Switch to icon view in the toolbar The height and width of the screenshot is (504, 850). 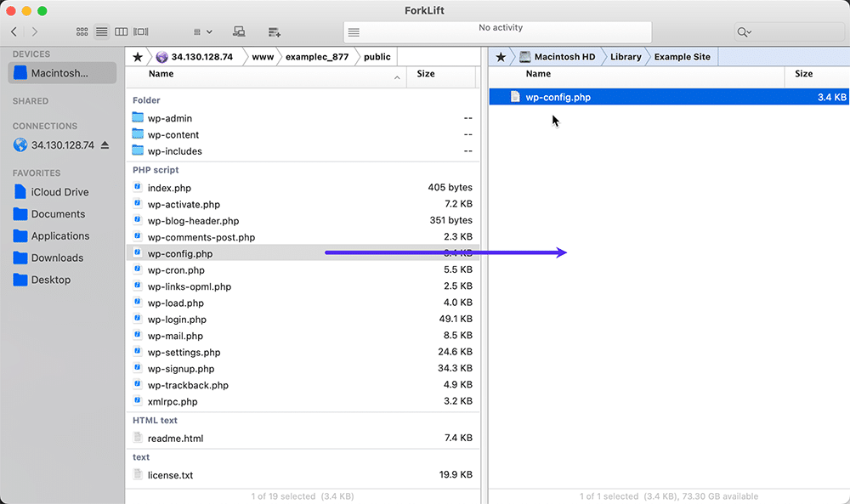82,31
